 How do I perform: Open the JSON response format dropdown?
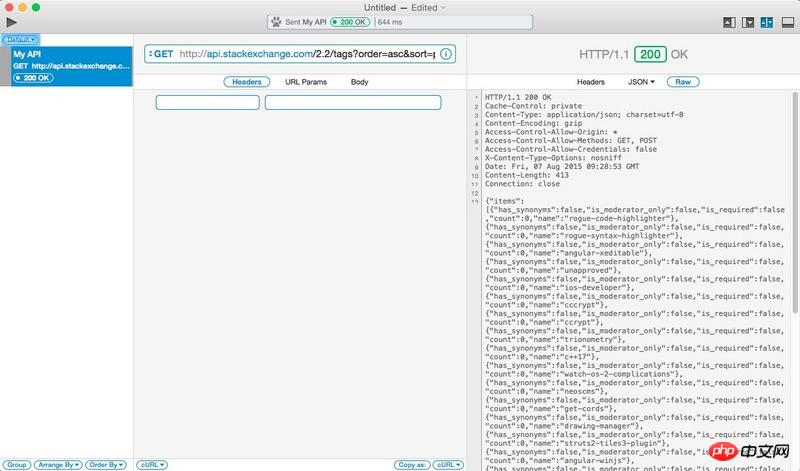[641, 82]
